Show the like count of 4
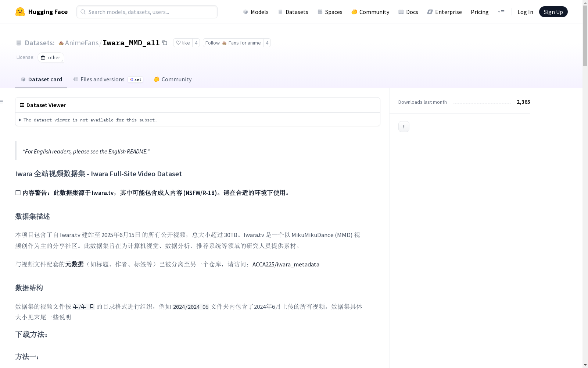 click(x=196, y=43)
